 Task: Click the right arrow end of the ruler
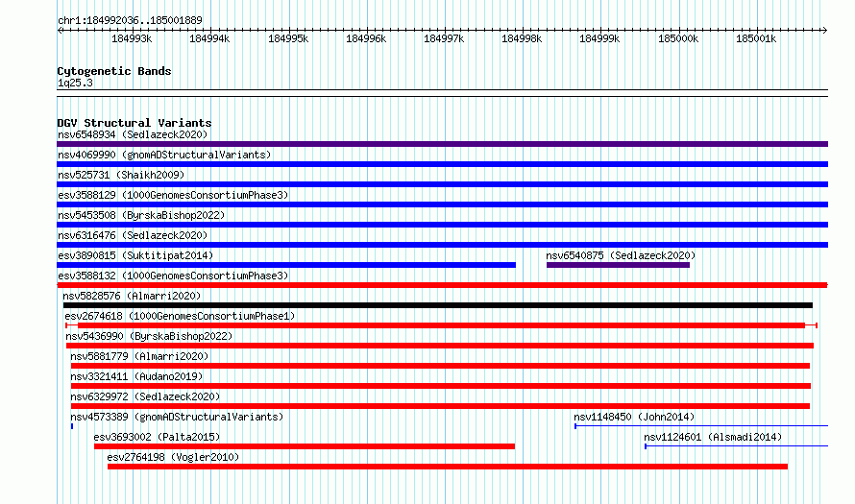[824, 31]
